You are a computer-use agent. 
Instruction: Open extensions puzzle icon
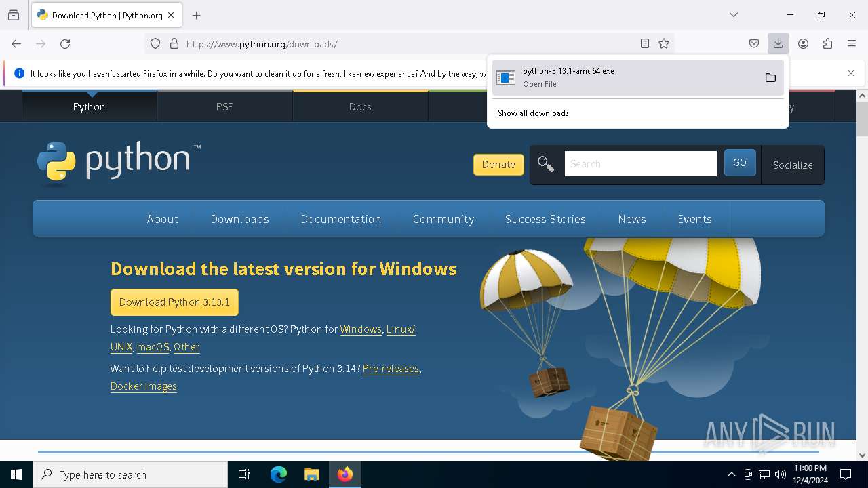pos(827,44)
